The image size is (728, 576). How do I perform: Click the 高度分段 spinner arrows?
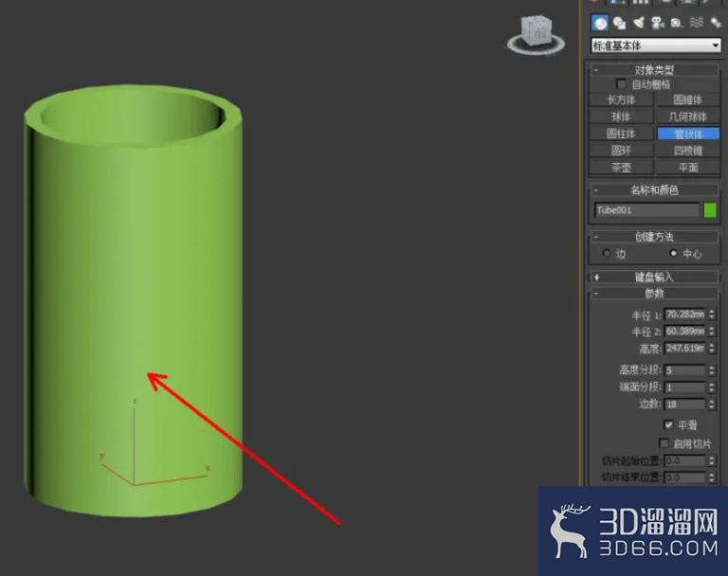(x=712, y=369)
